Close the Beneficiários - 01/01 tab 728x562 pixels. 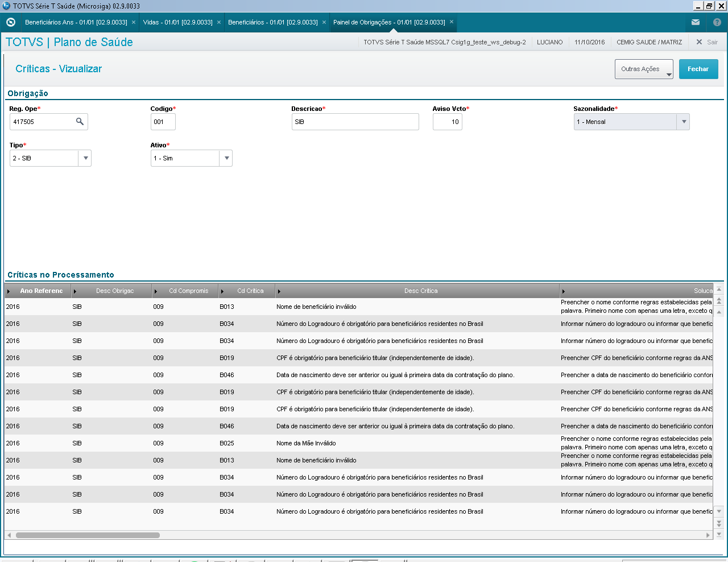(324, 22)
